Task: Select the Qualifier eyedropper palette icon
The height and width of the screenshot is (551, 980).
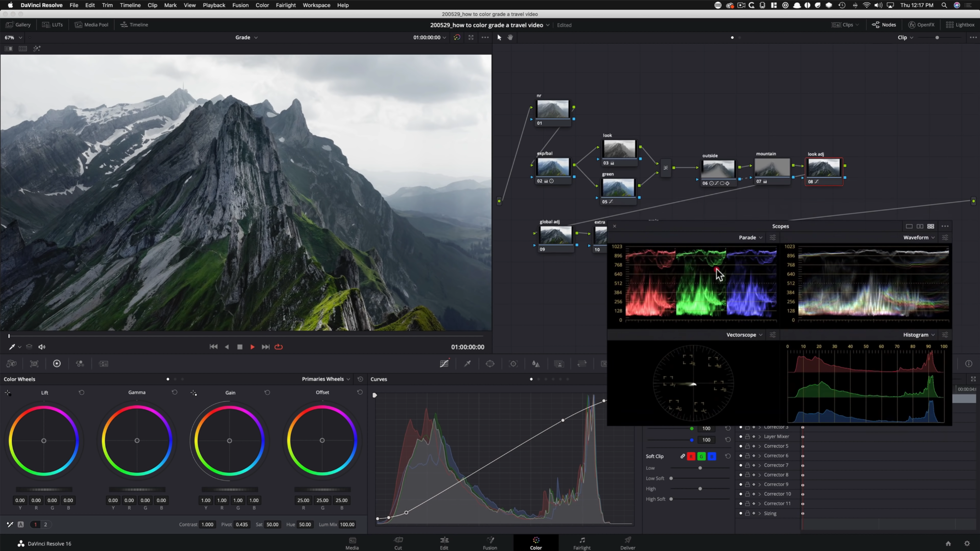Action: (x=468, y=364)
